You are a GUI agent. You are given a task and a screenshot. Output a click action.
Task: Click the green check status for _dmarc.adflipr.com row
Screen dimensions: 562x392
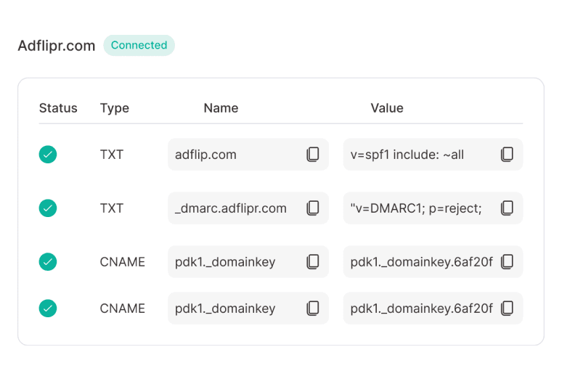(48, 208)
